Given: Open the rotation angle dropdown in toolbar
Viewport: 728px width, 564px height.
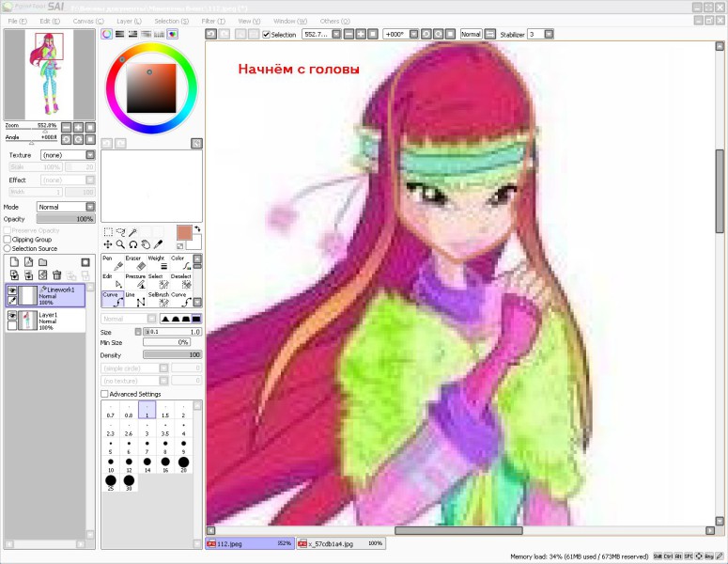Looking at the screenshot, I should tap(413, 35).
